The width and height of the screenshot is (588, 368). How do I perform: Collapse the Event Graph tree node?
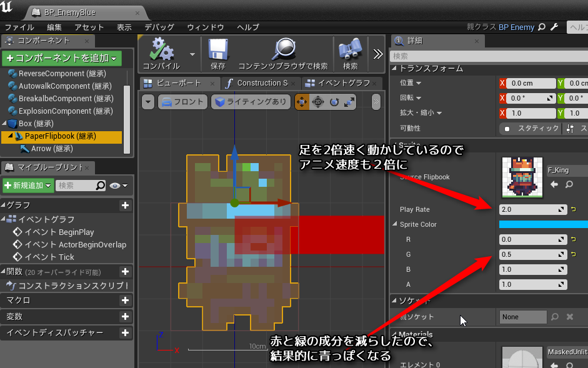click(3, 219)
